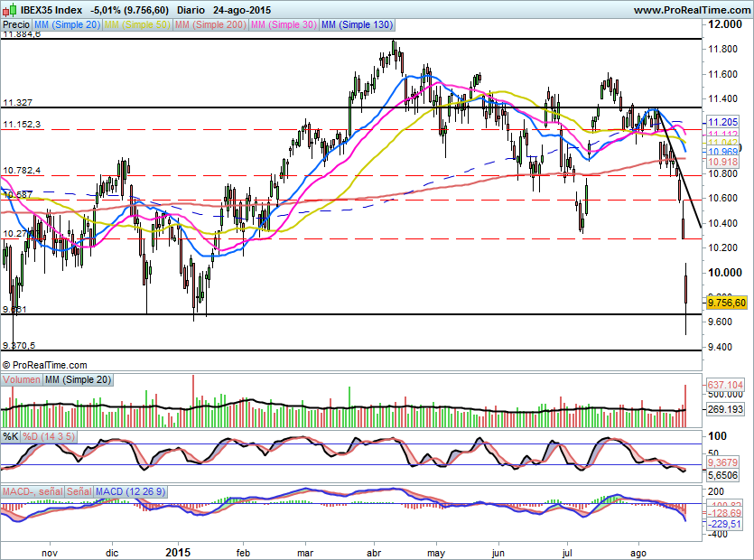Click the Precio legend label
Screen dimensions: 754x560
coord(16,24)
